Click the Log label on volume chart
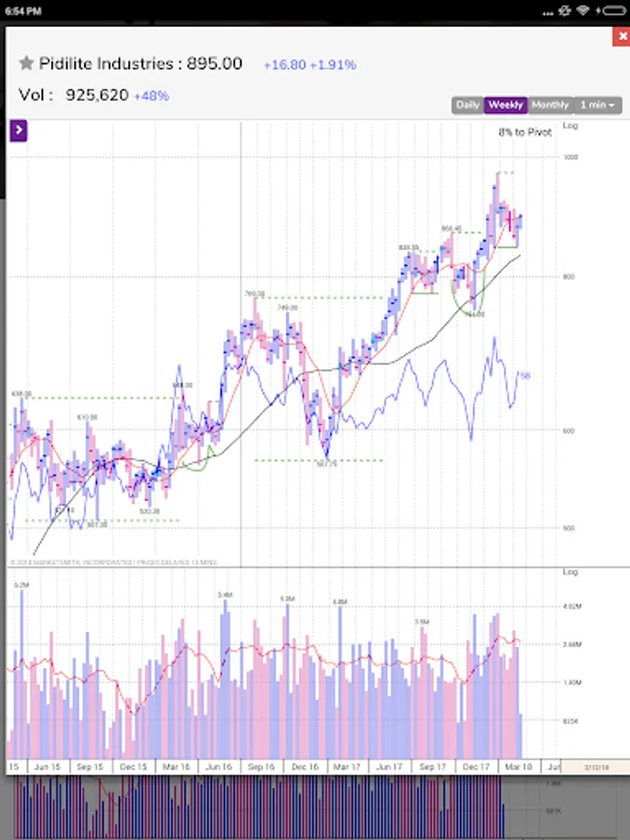The image size is (630, 840). coord(570,572)
